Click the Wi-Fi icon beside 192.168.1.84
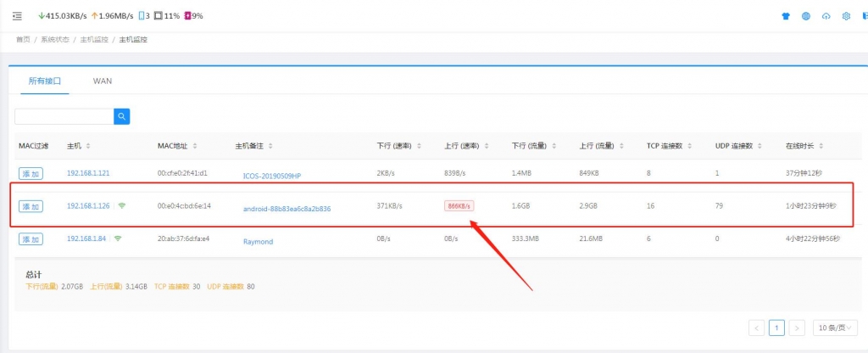The height and width of the screenshot is (353, 868). [x=118, y=239]
